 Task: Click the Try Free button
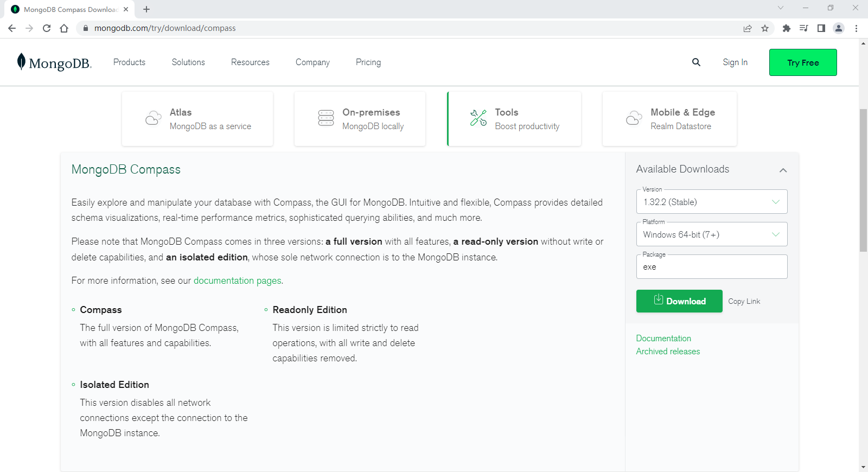click(x=803, y=62)
